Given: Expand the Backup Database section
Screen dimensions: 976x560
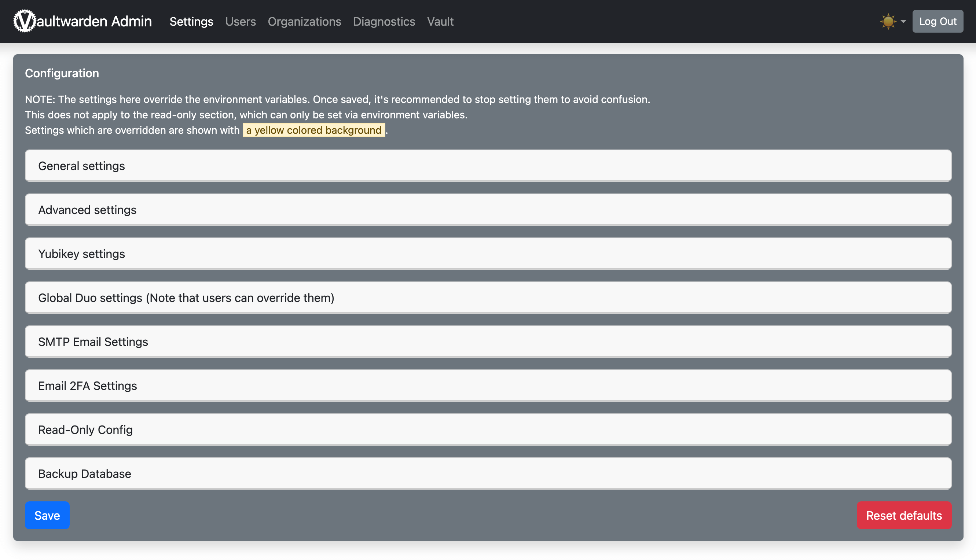Looking at the screenshot, I should (488, 474).
